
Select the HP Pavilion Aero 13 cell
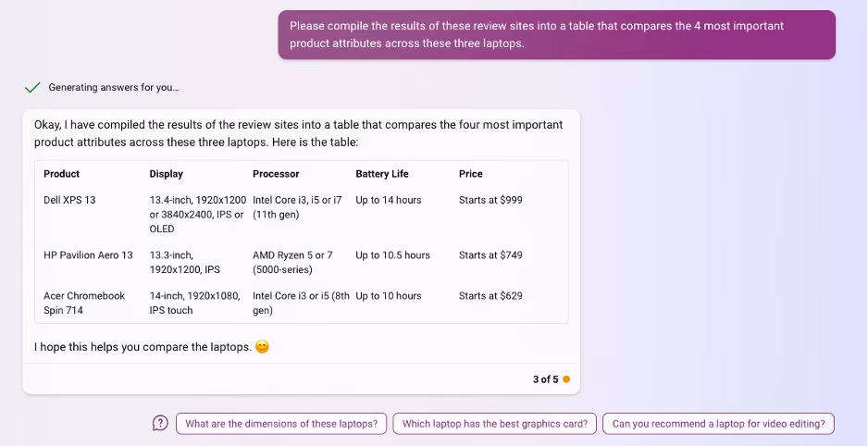tap(89, 255)
